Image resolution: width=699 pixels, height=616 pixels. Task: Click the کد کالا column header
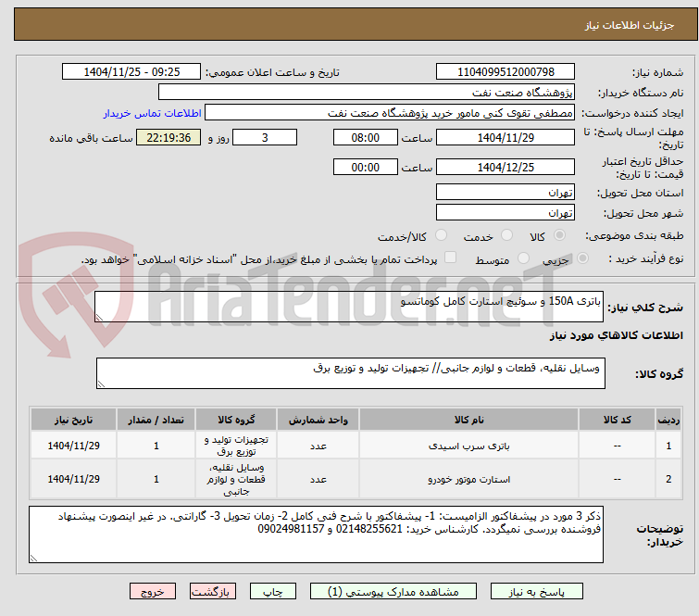[617, 420]
